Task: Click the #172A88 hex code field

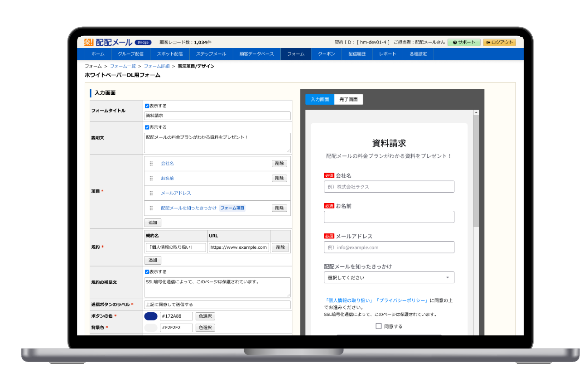Action: tap(176, 316)
